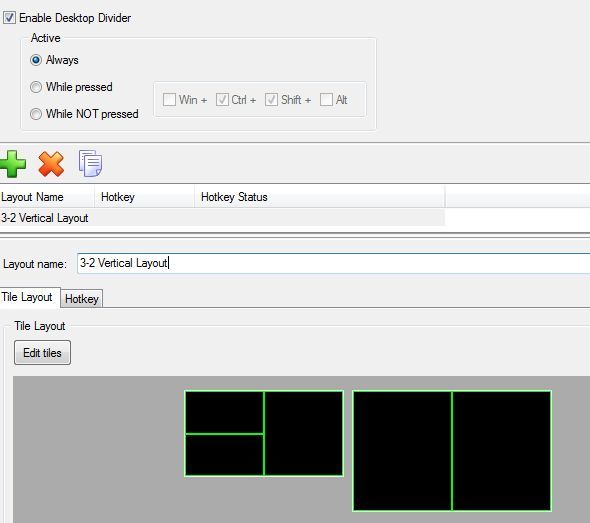Switch to the Tile Layout tab
The height and width of the screenshot is (523, 590).
(x=27, y=297)
